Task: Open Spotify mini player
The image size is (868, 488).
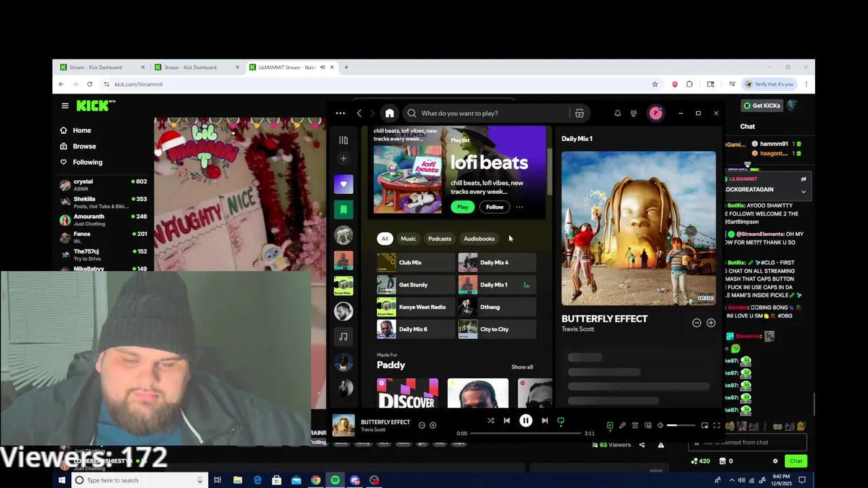Action: [x=705, y=426]
